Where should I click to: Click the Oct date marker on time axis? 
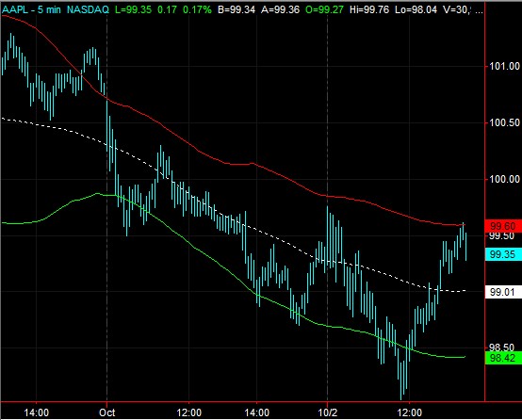107,412
